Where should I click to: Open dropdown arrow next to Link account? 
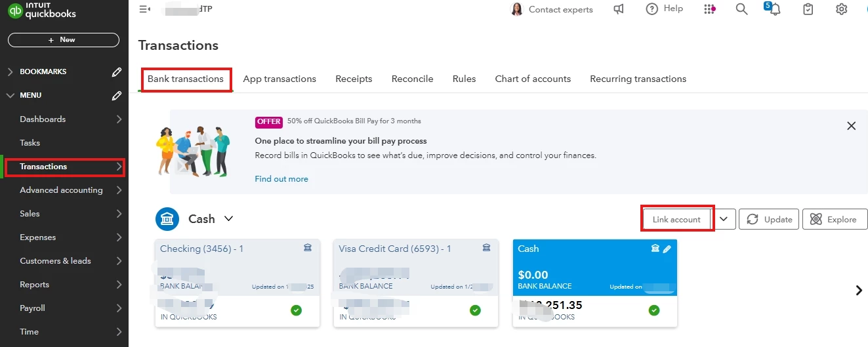click(x=724, y=219)
